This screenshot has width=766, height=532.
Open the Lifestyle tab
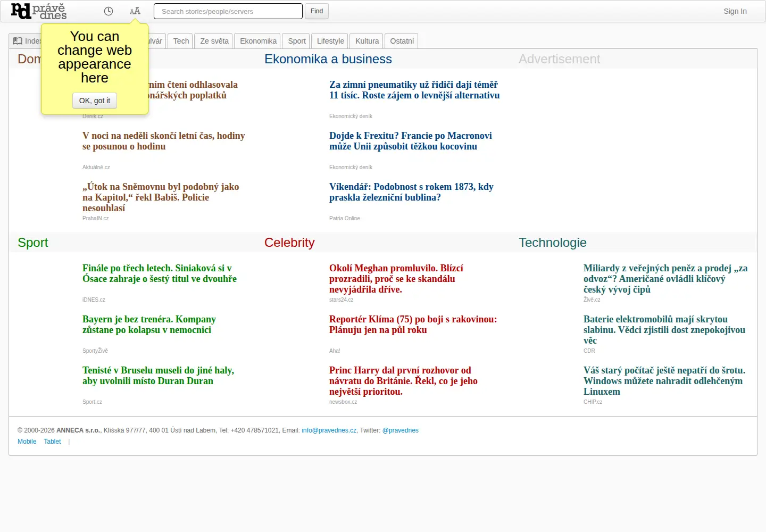[x=330, y=41]
